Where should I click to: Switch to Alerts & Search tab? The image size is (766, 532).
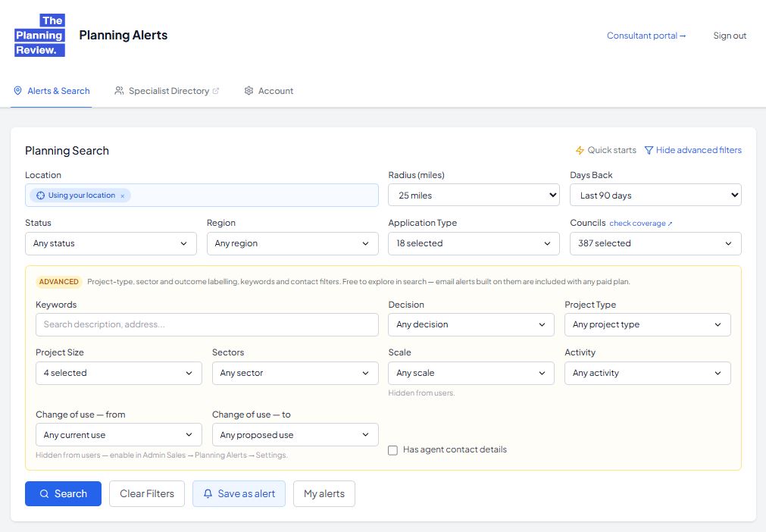coord(52,91)
